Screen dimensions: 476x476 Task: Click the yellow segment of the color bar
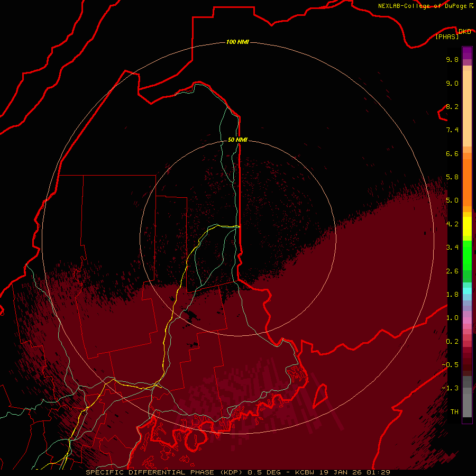pos(467,226)
